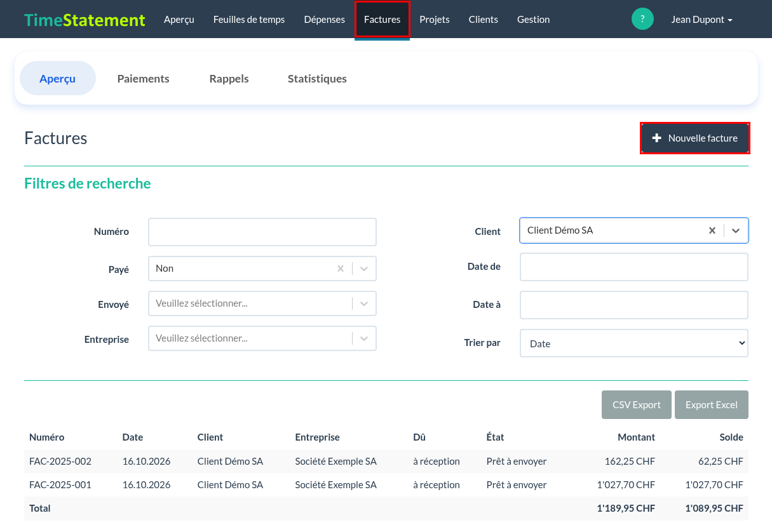772x532 pixels.
Task: Open the Trier par sort select
Action: coord(634,343)
